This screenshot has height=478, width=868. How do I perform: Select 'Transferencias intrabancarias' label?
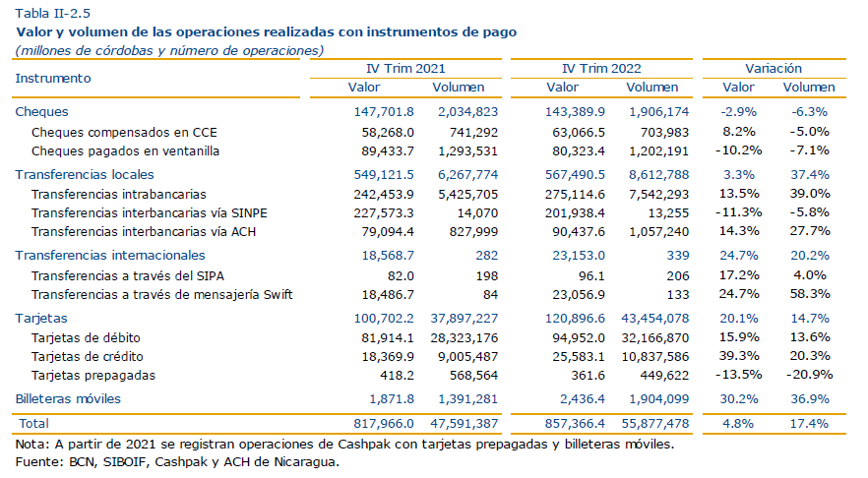tap(118, 194)
